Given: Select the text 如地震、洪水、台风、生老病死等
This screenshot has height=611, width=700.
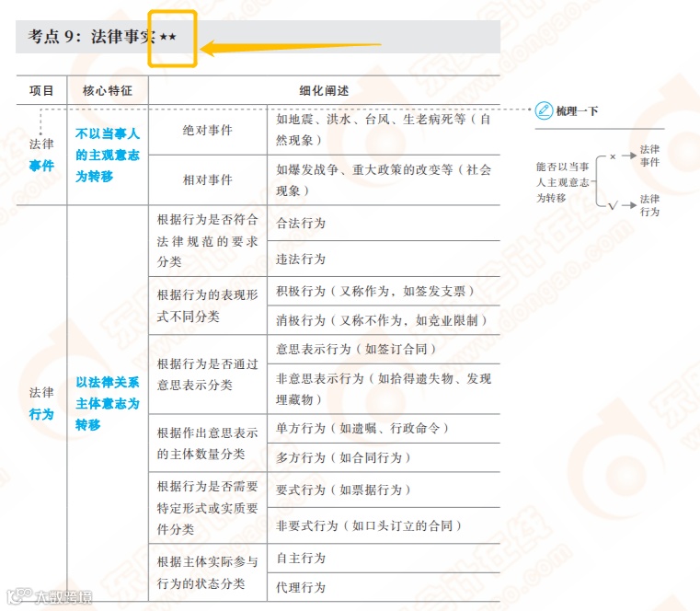Looking at the screenshot, I should click(x=371, y=120).
